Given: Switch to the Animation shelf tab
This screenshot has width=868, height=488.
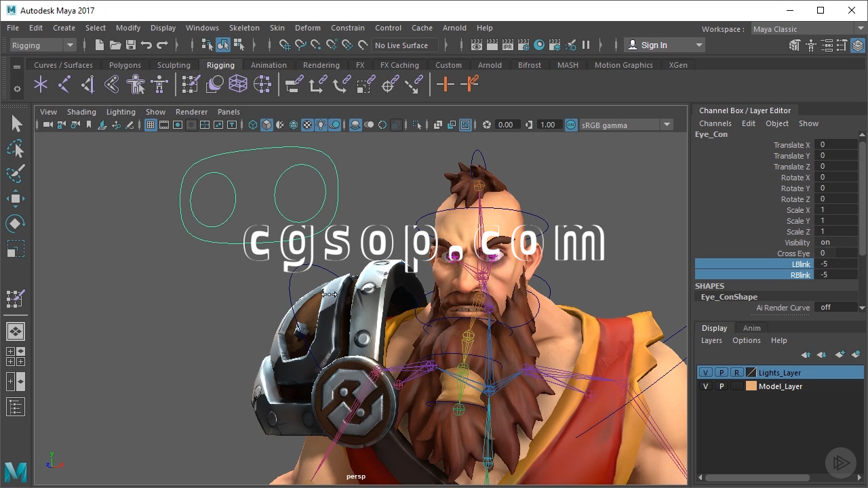Looking at the screenshot, I should [269, 65].
